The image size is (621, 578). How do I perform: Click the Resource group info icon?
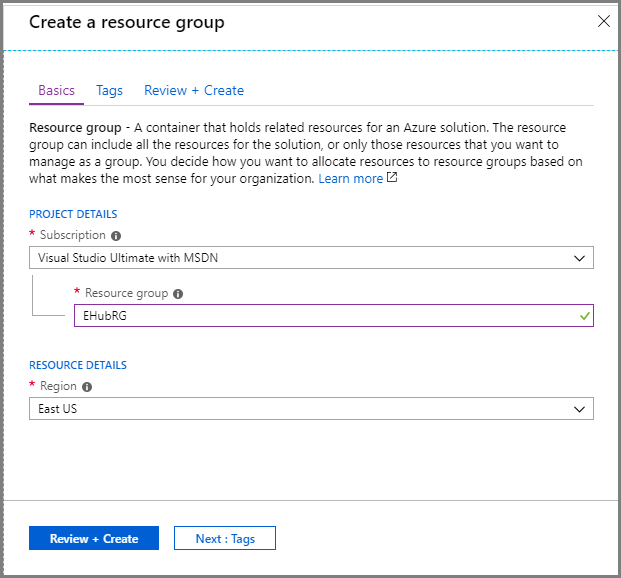point(178,294)
